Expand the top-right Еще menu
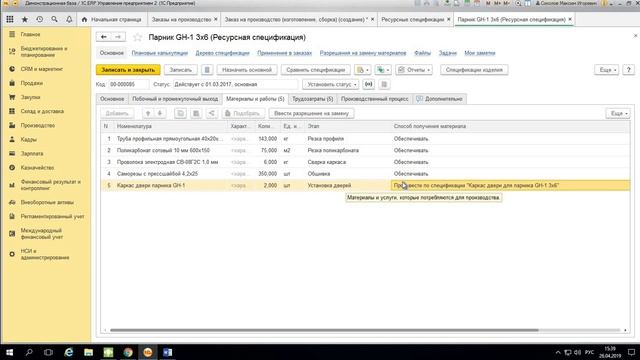640x360 pixels. (x=607, y=70)
